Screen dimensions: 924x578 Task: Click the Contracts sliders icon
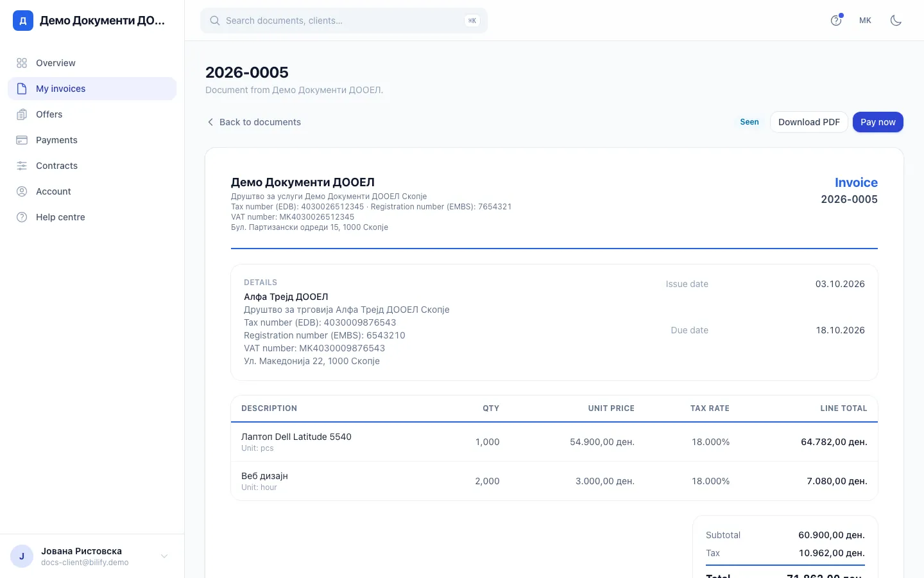click(22, 166)
